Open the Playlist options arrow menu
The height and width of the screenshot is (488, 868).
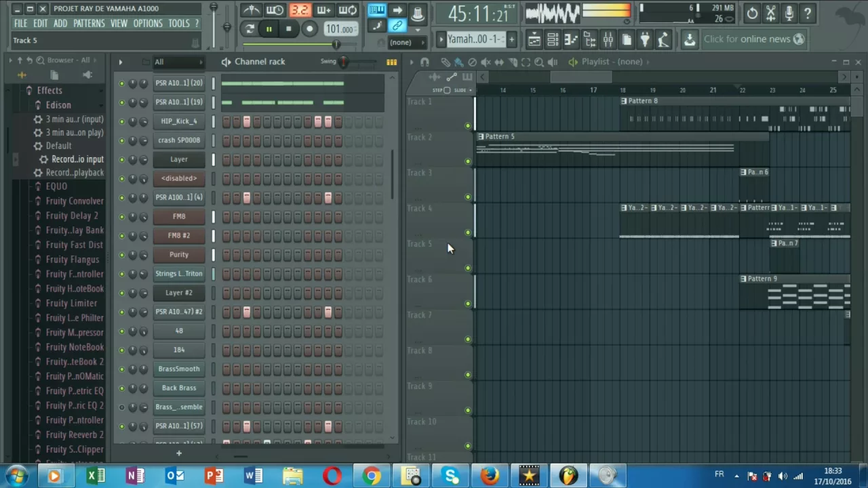coord(411,62)
